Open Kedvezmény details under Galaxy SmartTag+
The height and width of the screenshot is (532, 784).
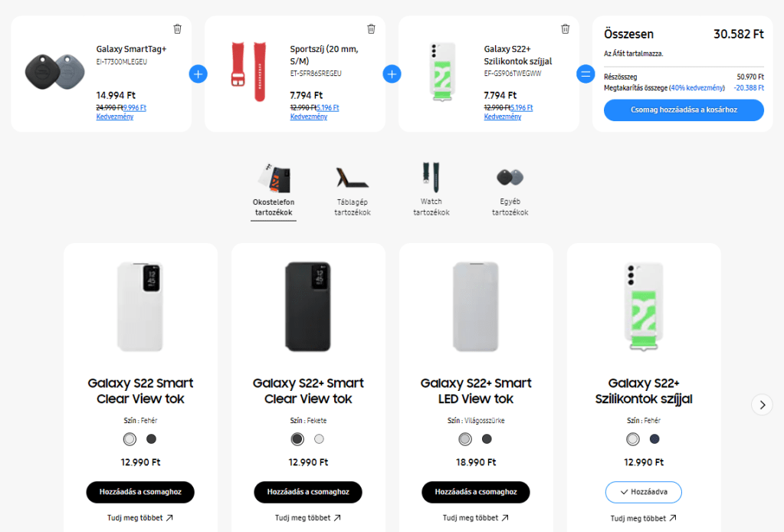115,117
